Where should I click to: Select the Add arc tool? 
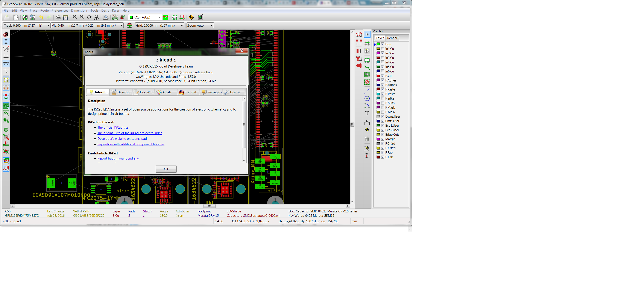pyautogui.click(x=367, y=106)
